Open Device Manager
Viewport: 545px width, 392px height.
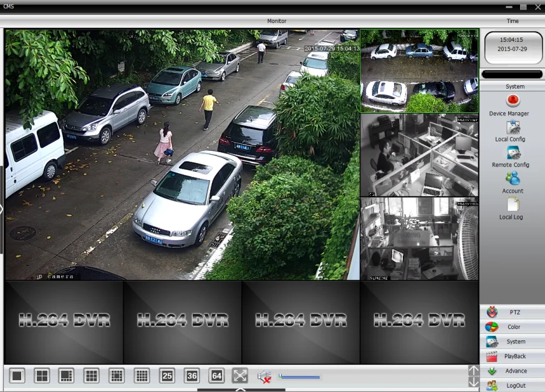click(x=513, y=101)
